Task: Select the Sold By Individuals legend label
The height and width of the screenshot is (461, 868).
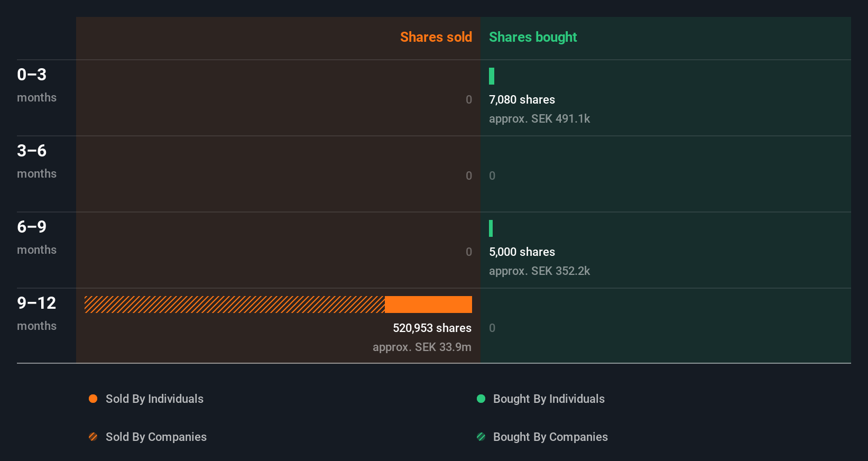Action: pos(154,399)
